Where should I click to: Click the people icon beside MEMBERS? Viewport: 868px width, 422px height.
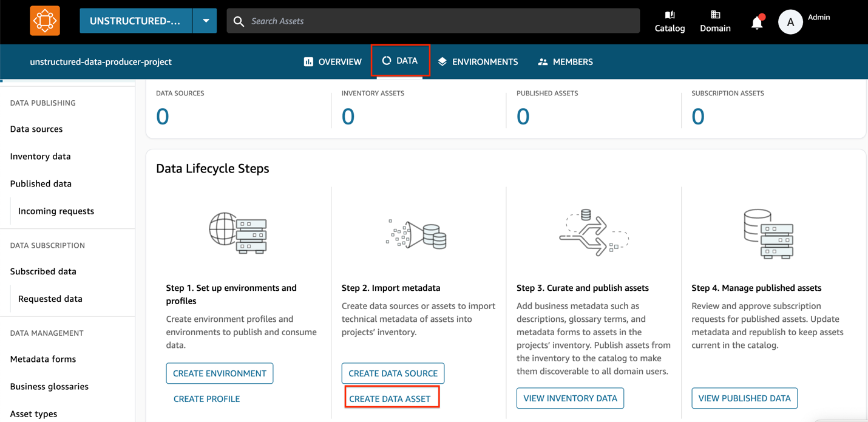coord(542,61)
